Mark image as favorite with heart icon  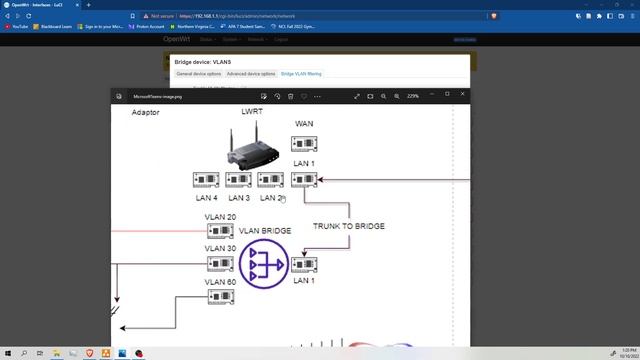[x=304, y=96]
